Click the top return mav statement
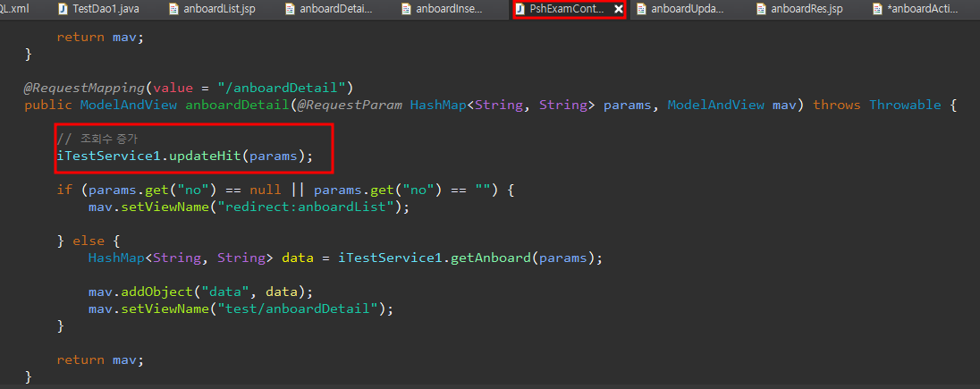The width and height of the screenshot is (980, 389). click(x=101, y=37)
